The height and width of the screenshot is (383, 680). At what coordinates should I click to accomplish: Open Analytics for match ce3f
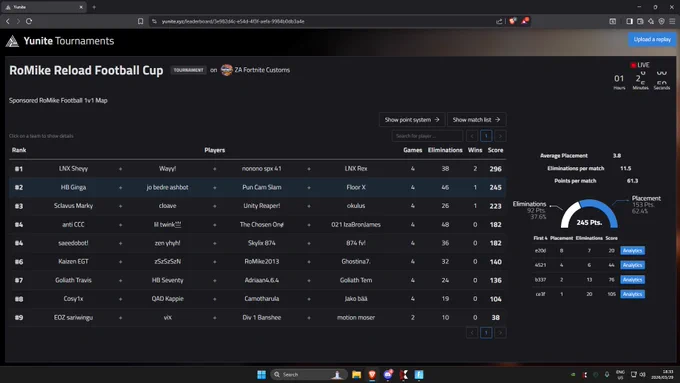pos(632,294)
